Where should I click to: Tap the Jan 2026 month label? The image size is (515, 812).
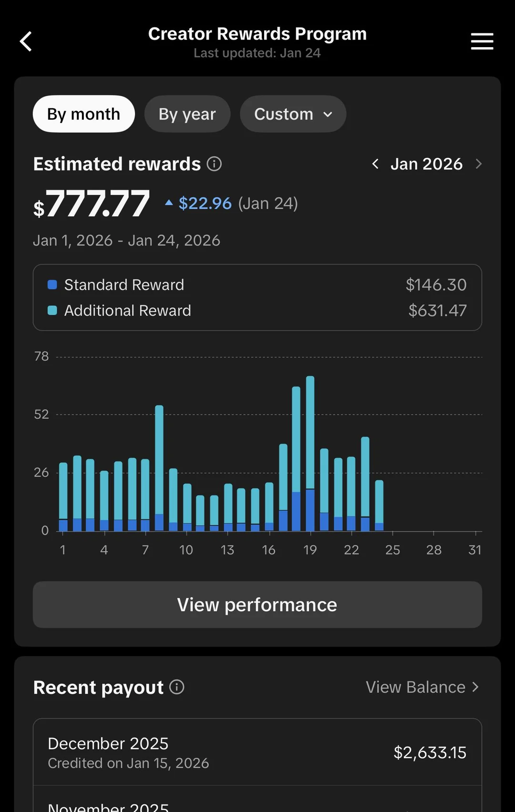(426, 164)
